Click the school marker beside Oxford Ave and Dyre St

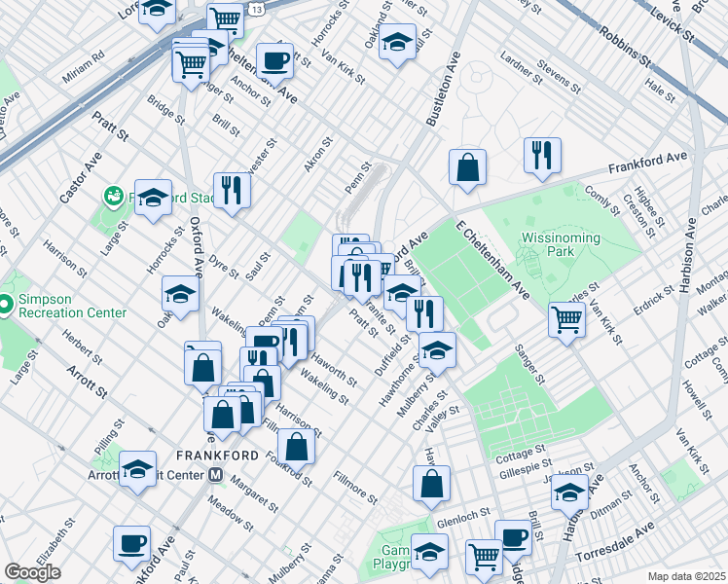[180, 293]
